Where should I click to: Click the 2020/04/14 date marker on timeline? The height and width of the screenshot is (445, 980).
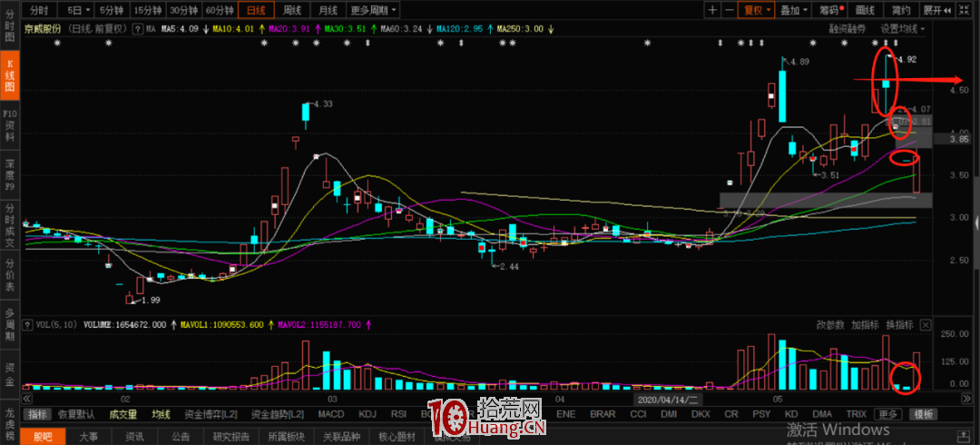[665, 400]
